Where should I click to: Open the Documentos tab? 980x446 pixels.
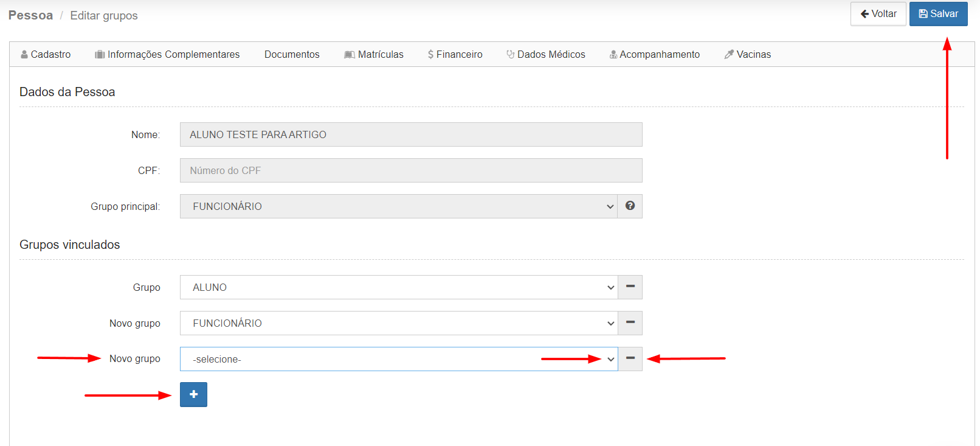292,54
